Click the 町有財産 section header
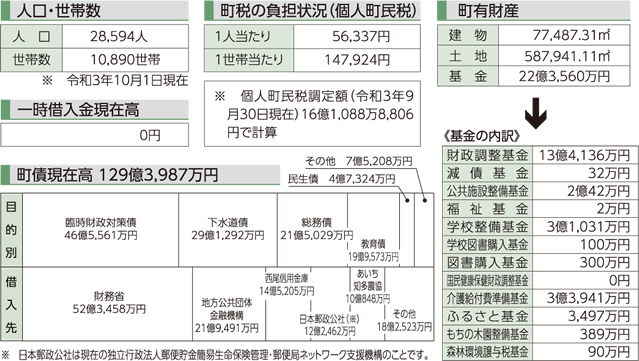 (533, 11)
